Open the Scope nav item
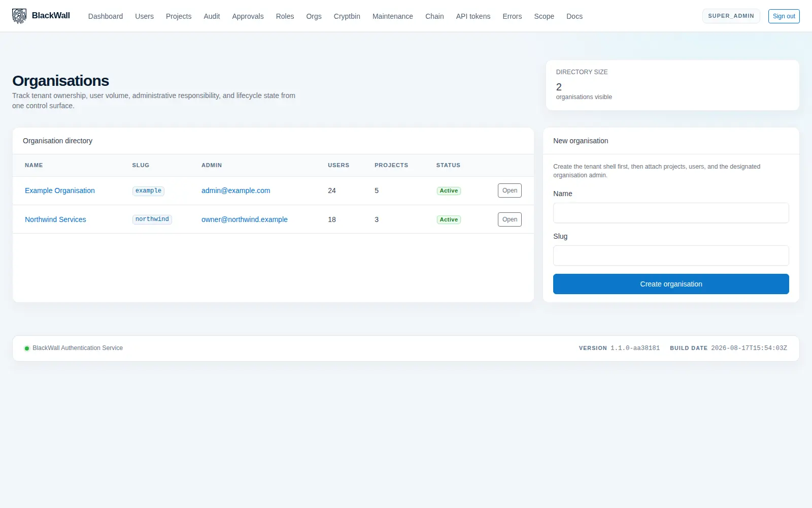The height and width of the screenshot is (508, 812). [x=544, y=16]
